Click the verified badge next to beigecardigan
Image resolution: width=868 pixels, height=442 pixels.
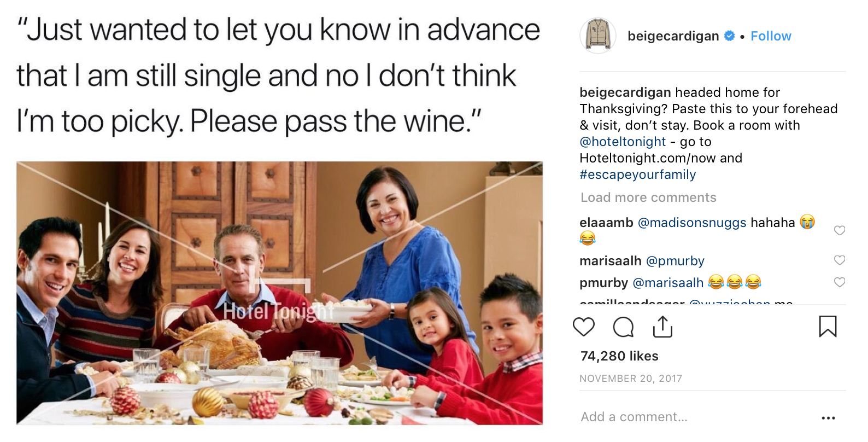pos(729,36)
